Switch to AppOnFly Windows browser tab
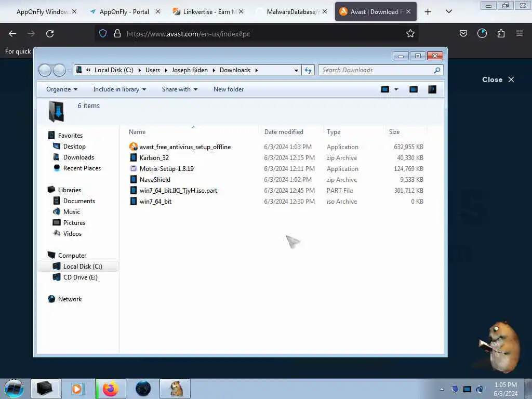 point(42,12)
